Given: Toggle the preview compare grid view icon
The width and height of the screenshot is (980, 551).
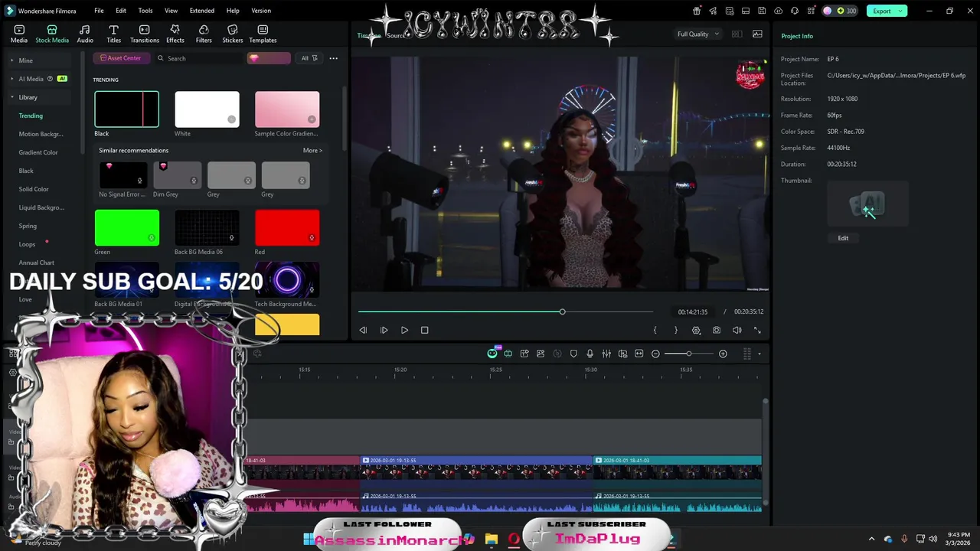Looking at the screenshot, I should coord(737,34).
